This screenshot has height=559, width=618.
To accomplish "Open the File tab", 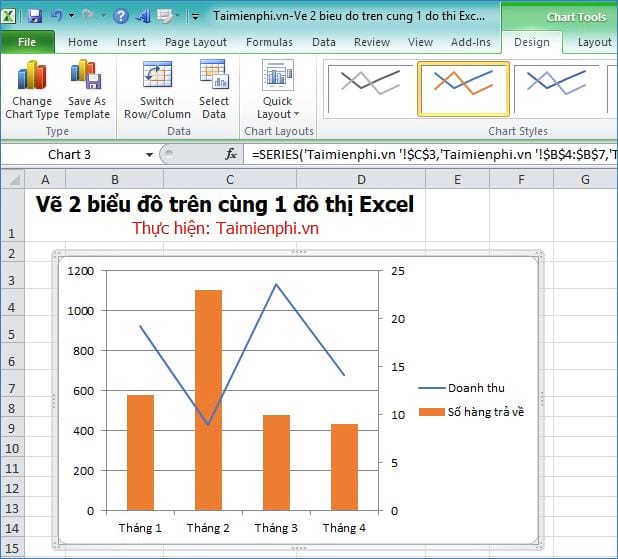I will [x=27, y=42].
